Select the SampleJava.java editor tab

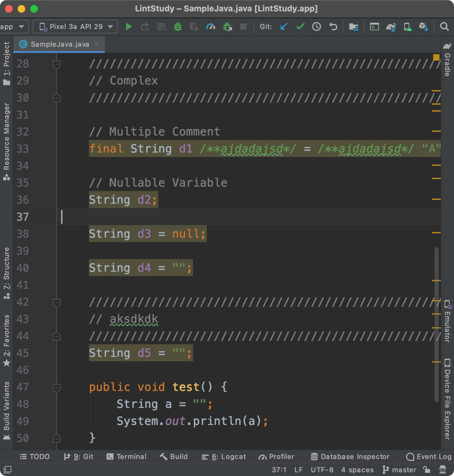pyautogui.click(x=60, y=44)
